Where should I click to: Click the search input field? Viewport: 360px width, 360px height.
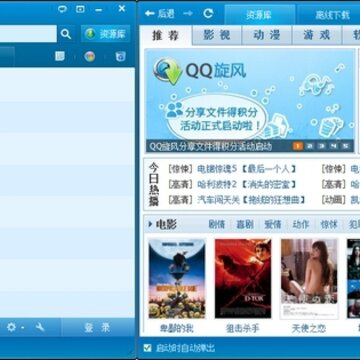[28, 34]
